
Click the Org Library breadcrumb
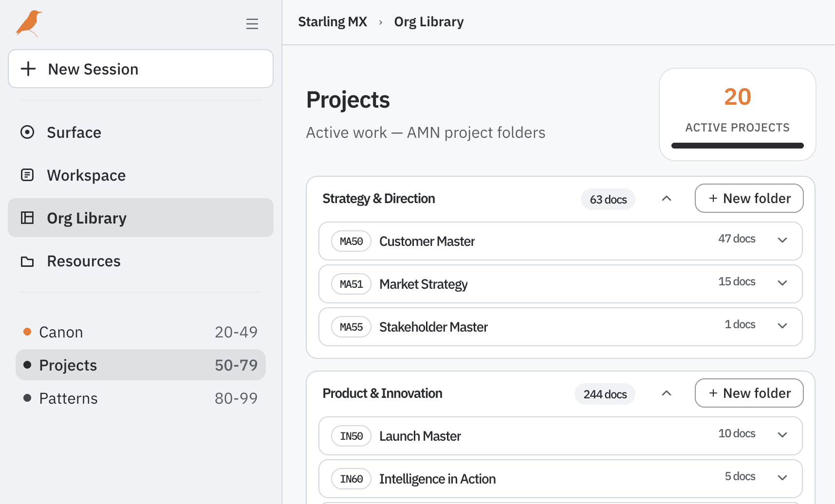[x=429, y=22]
